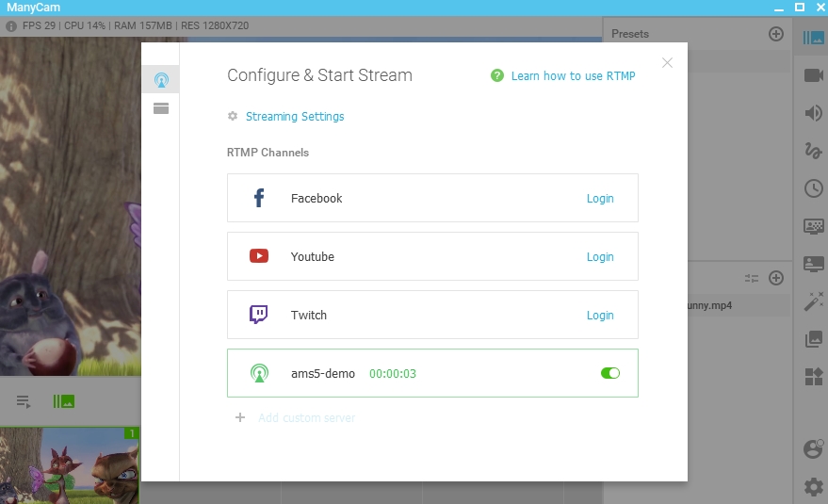Open Learn how to use RTMP
The height and width of the screenshot is (504, 828).
click(572, 76)
